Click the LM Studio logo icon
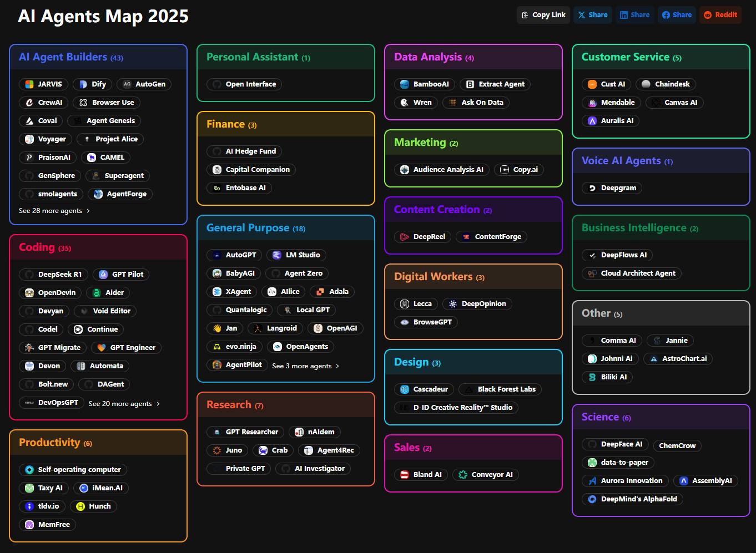This screenshot has width=756, height=553. [x=277, y=255]
